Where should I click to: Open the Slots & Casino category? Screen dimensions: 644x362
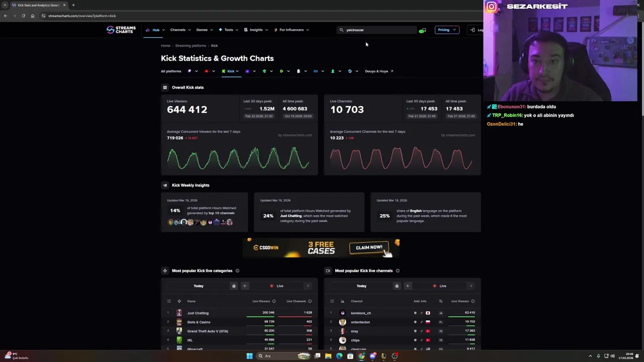pos(199,322)
